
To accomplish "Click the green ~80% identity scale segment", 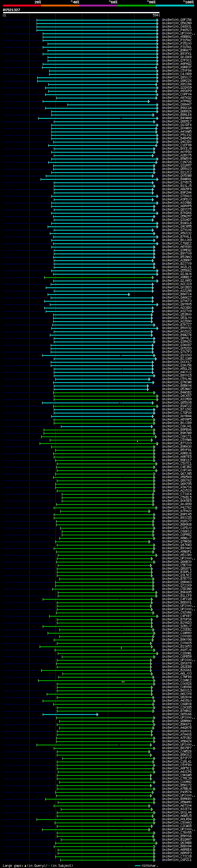I will tap(137, 6).
